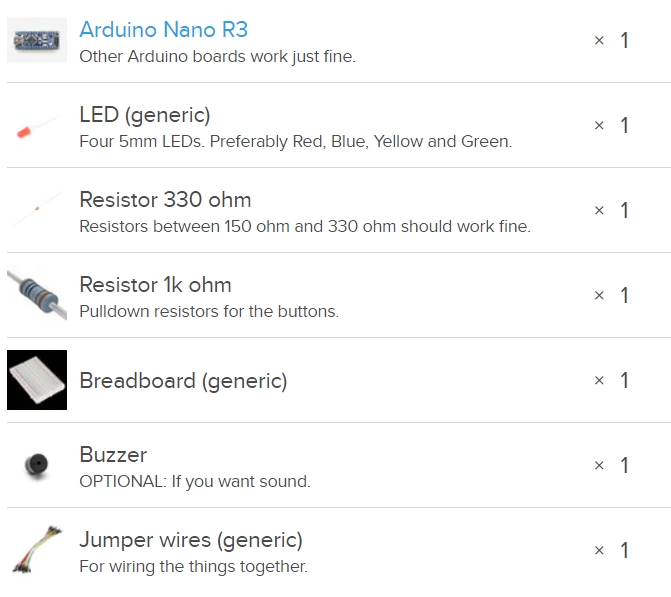Screen dimensions: 671x597
Task: Select the Breadboard (generic) title
Action: coord(183,380)
